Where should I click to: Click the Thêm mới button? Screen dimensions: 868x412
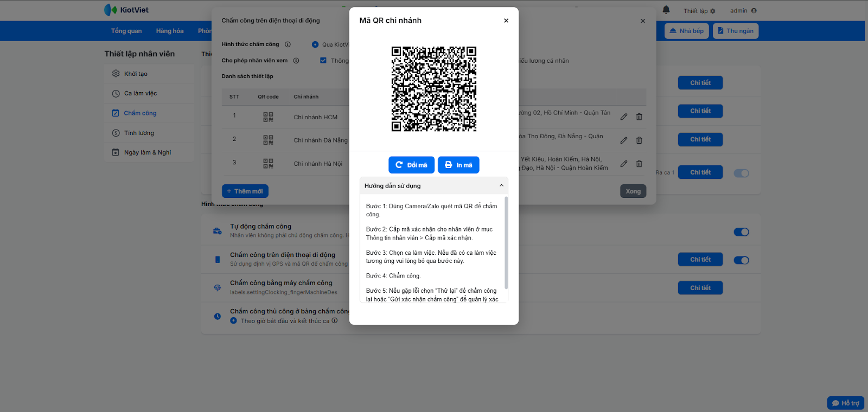coord(245,191)
